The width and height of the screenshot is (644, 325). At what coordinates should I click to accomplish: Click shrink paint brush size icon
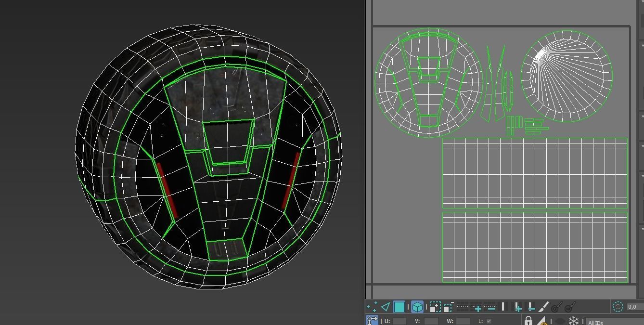[x=570, y=307]
